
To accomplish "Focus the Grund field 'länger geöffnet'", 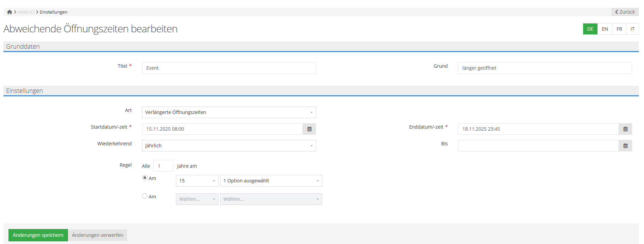I will pyautogui.click(x=545, y=68).
